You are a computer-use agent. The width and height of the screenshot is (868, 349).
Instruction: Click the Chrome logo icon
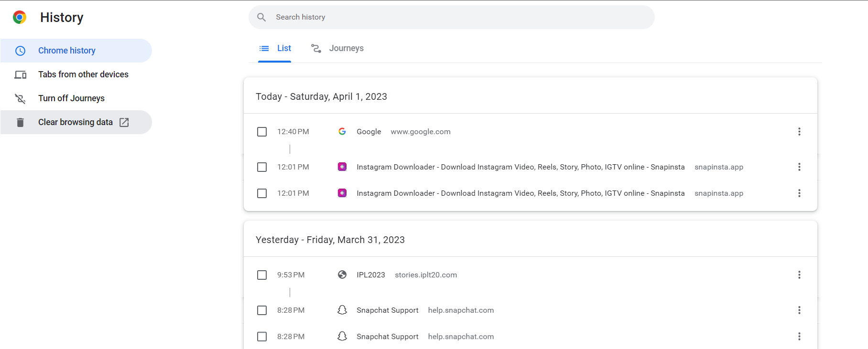point(20,17)
